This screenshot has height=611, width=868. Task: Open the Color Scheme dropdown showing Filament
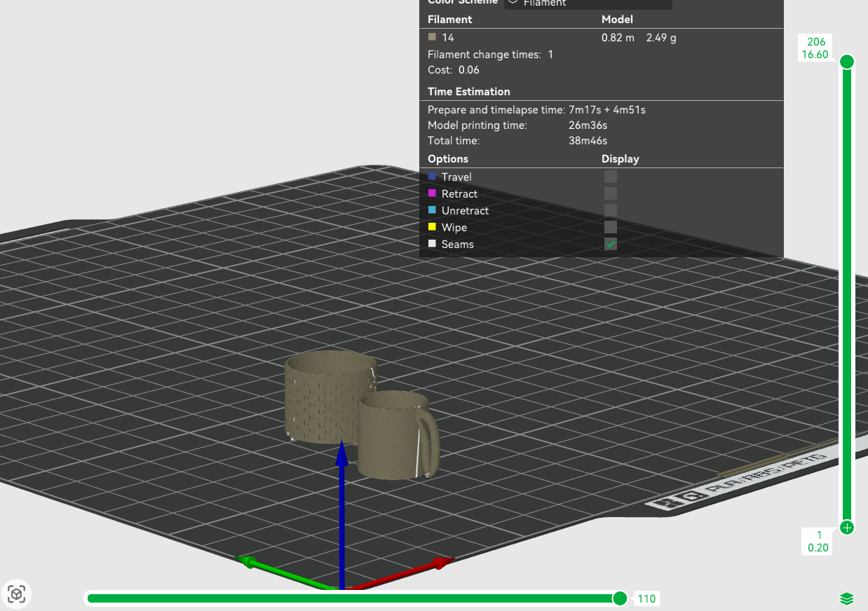pyautogui.click(x=588, y=4)
